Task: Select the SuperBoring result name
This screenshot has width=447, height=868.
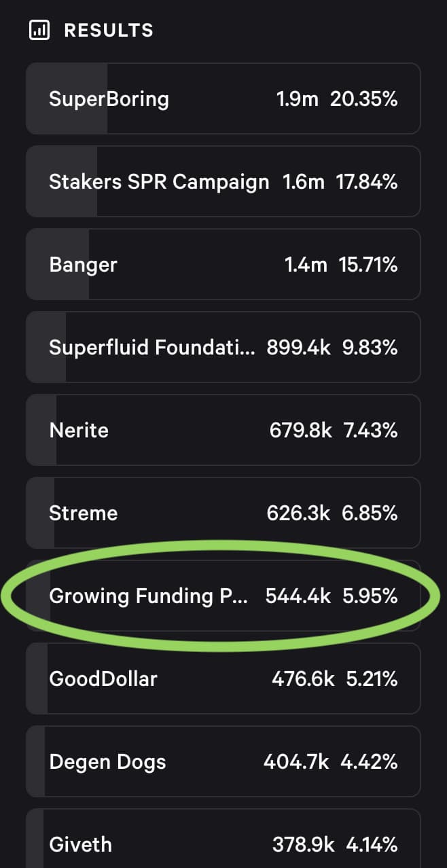Action: pos(109,99)
